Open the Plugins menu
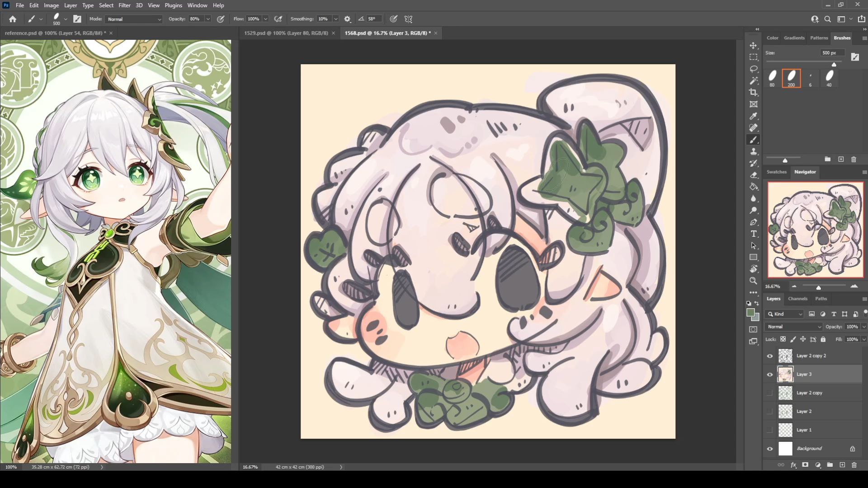Image resolution: width=868 pixels, height=488 pixels. [x=173, y=5]
